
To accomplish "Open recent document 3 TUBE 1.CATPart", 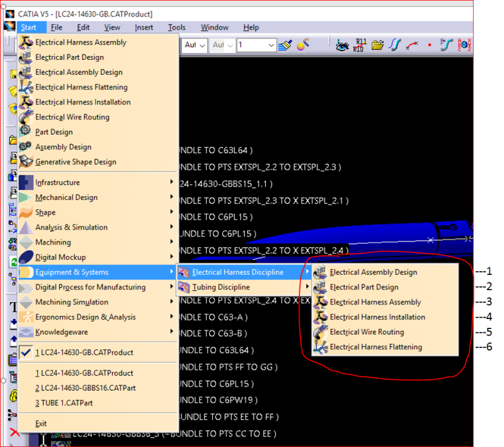I will [x=98, y=403].
